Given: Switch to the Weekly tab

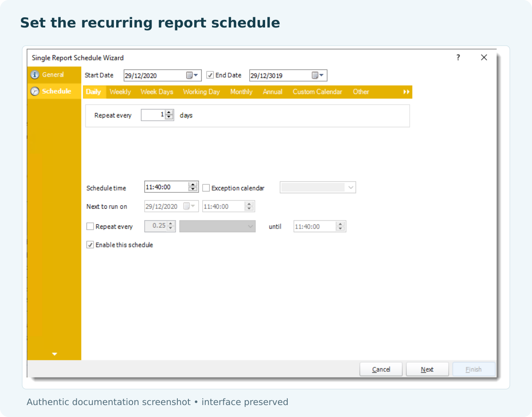Looking at the screenshot, I should pos(120,92).
